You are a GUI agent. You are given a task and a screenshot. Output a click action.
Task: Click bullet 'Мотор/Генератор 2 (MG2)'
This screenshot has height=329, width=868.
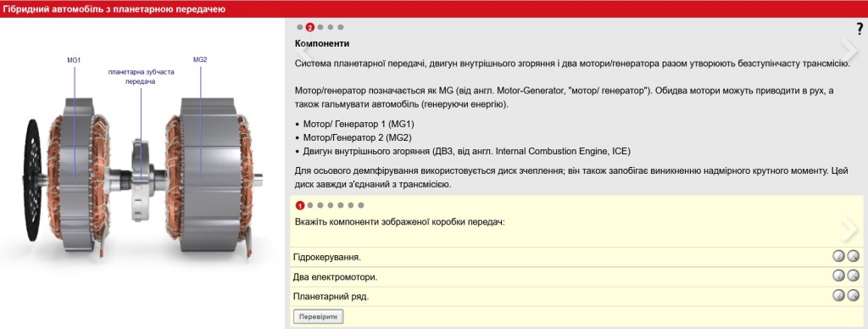(358, 137)
